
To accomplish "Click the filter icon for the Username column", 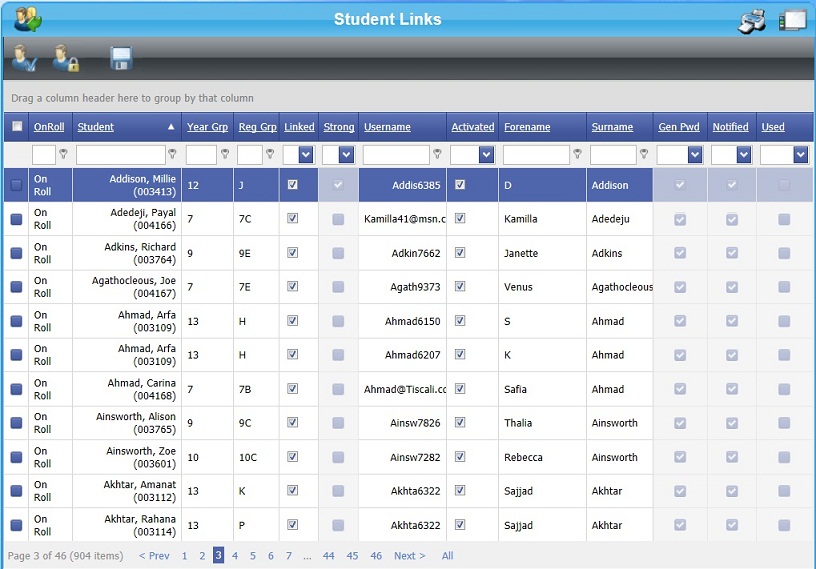I will coord(437,154).
